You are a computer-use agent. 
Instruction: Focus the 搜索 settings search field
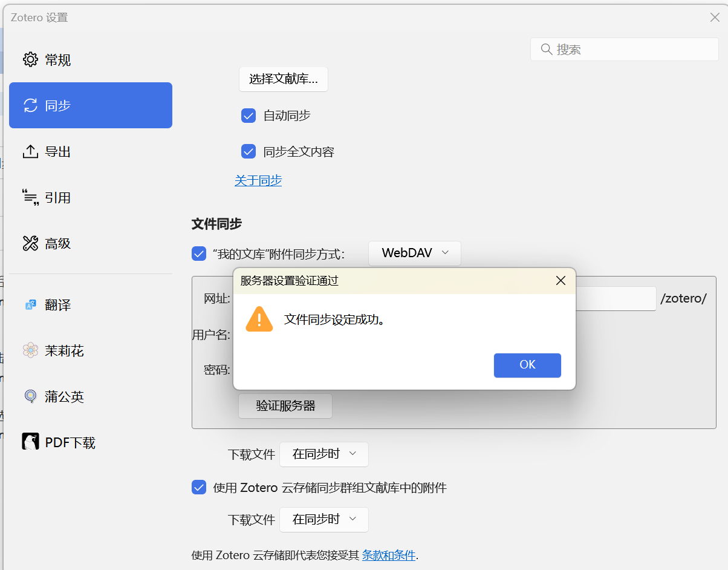click(625, 49)
